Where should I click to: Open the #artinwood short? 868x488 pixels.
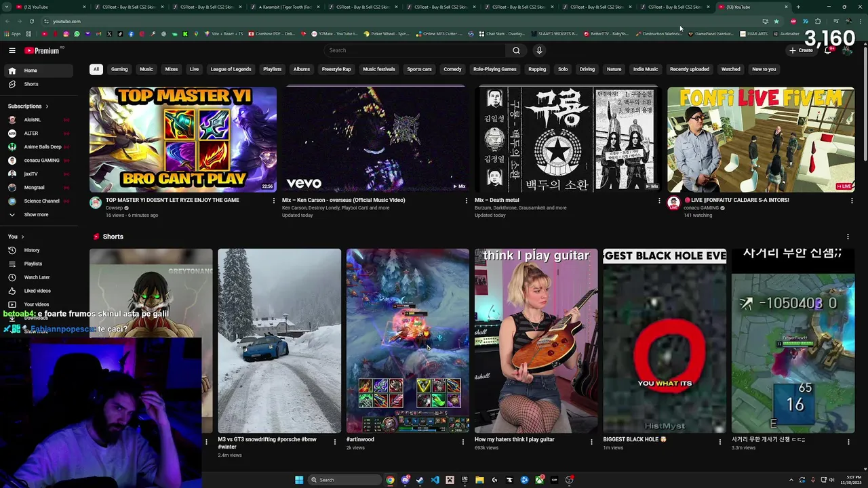coord(408,341)
